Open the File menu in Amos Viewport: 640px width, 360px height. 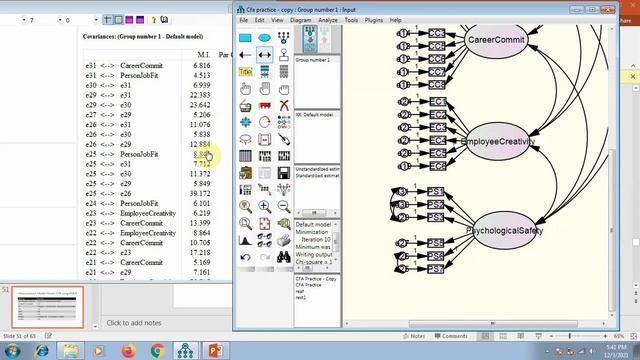[244, 20]
